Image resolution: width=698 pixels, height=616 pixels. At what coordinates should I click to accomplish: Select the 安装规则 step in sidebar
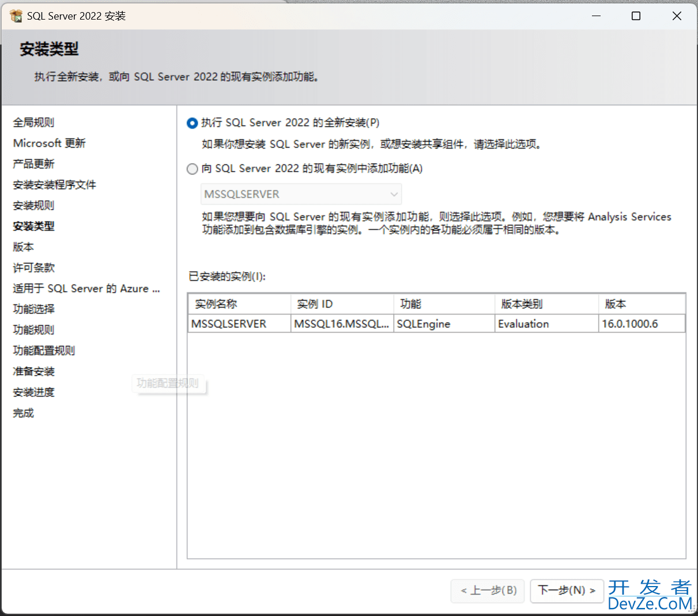(33, 206)
